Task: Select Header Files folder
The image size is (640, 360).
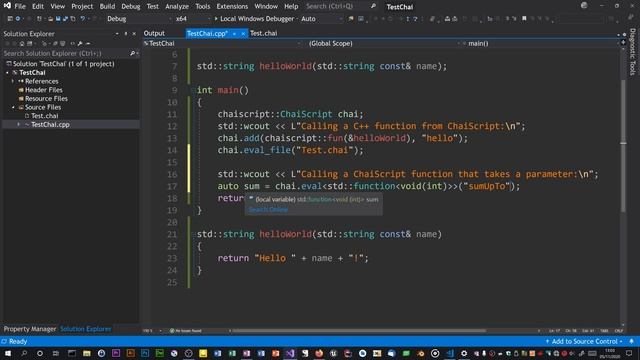Action: [x=44, y=90]
